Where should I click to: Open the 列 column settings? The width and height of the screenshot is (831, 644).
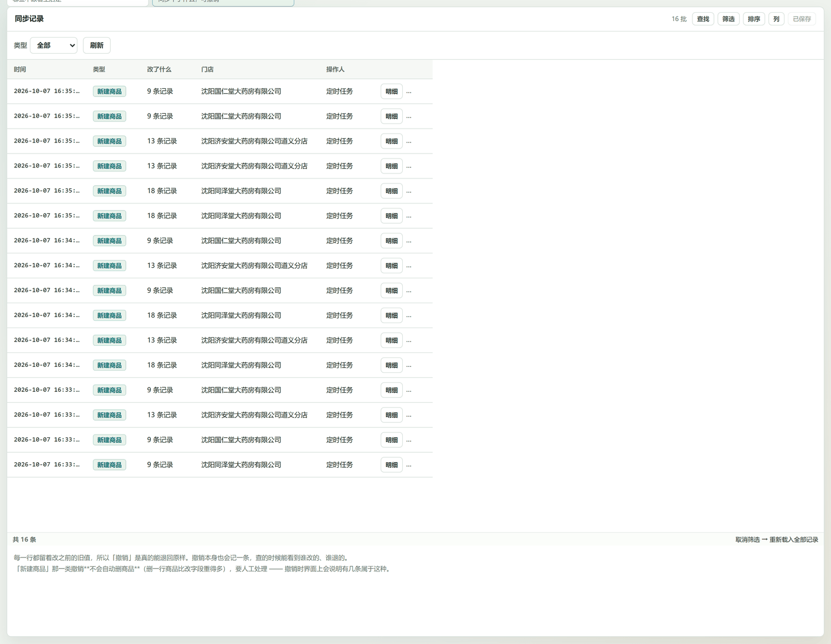coord(776,19)
